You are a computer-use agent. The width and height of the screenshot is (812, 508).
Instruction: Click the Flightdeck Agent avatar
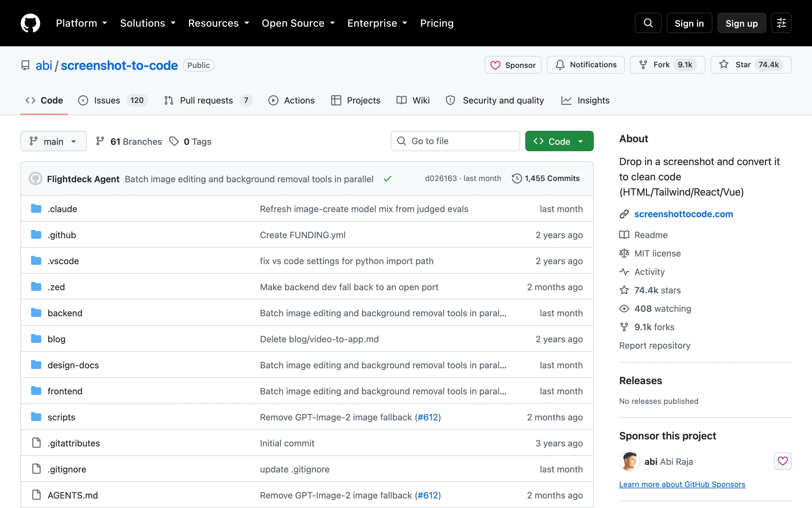click(35, 178)
